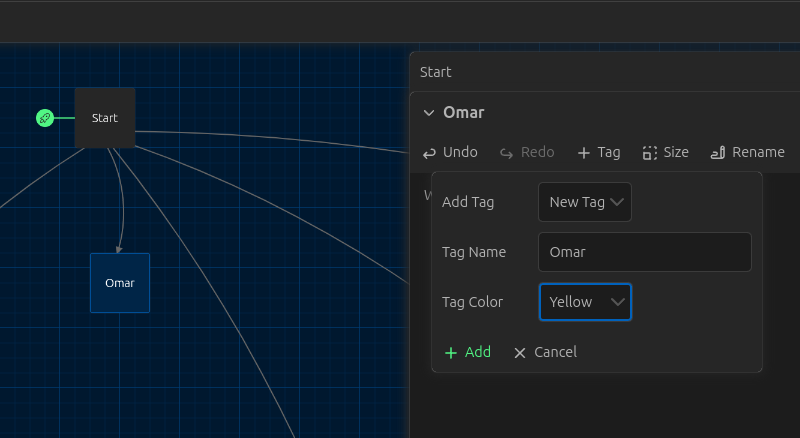
Task: Select the Start passage node
Action: pyautogui.click(x=105, y=118)
